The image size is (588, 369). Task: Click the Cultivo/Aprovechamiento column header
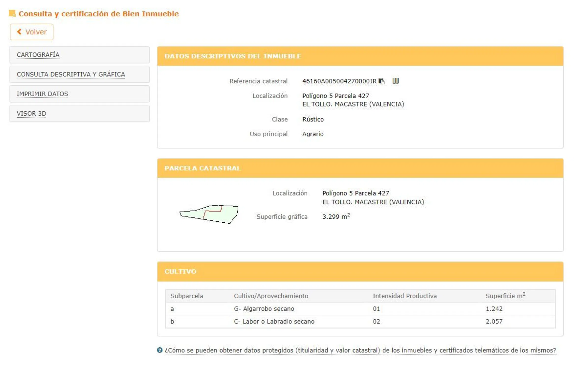pyautogui.click(x=271, y=296)
